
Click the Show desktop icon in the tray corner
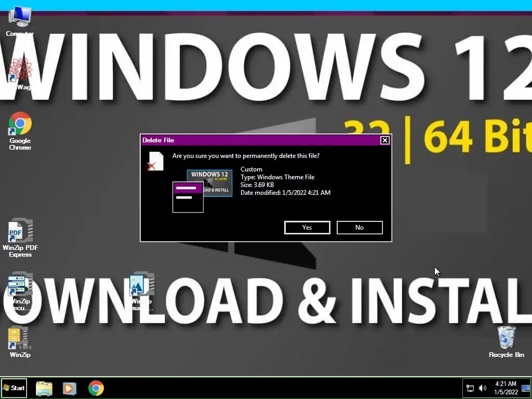click(526, 388)
